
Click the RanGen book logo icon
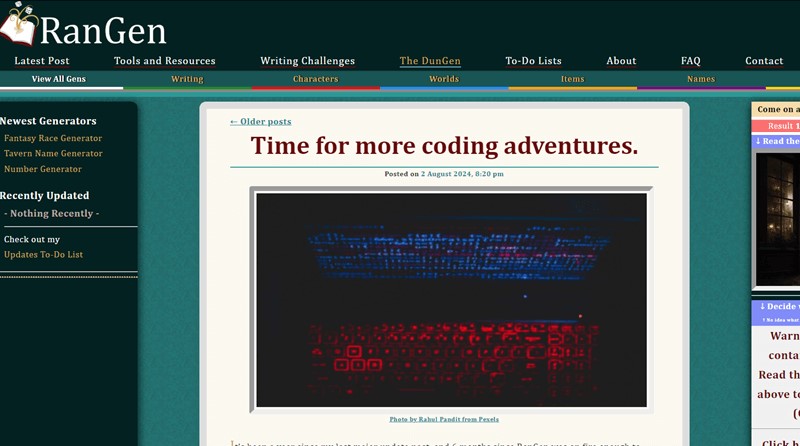[x=19, y=23]
